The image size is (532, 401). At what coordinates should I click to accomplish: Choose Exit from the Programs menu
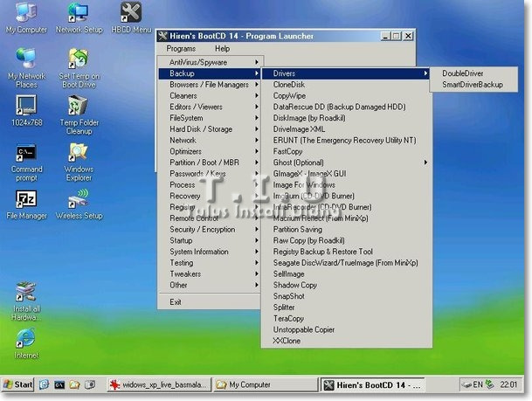click(210, 302)
